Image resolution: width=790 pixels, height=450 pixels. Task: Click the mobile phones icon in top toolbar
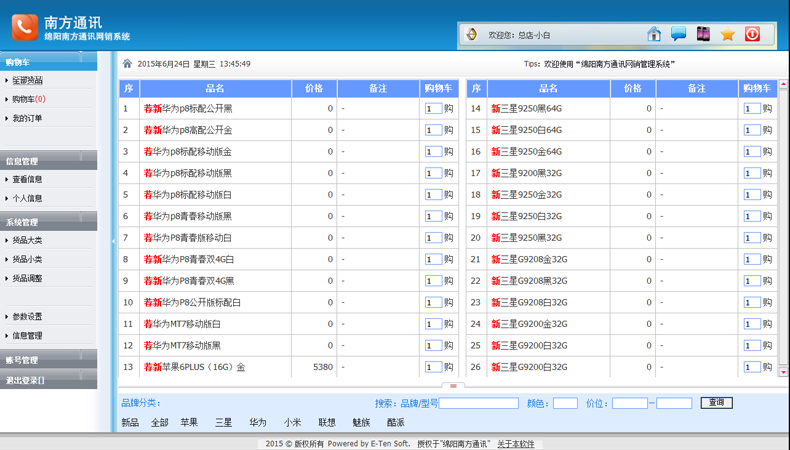703,34
